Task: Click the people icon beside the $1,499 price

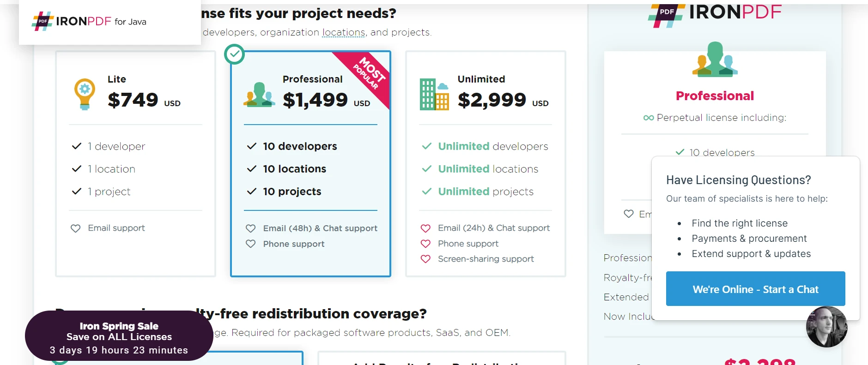Action: [x=259, y=95]
